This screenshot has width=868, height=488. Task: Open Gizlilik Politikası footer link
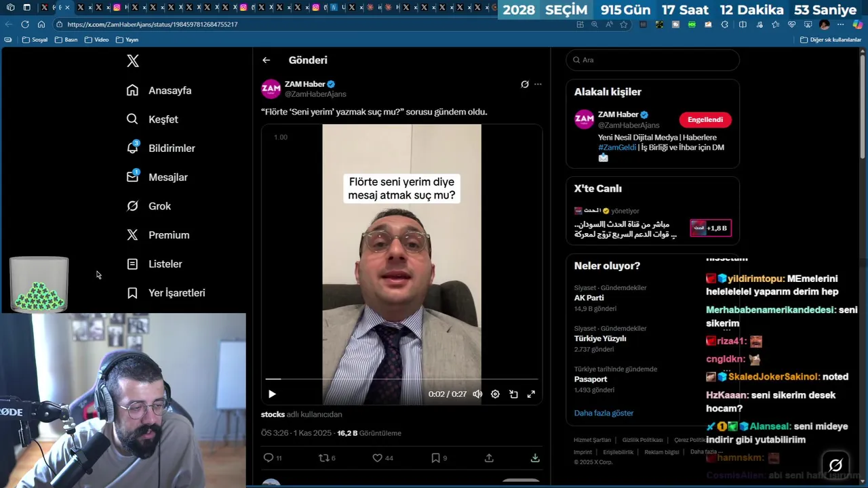coord(642,440)
